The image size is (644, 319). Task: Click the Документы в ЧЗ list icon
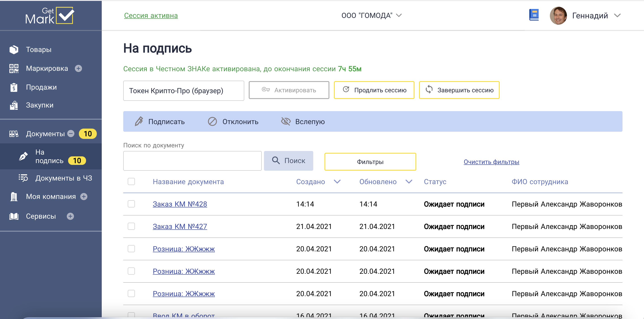24,178
